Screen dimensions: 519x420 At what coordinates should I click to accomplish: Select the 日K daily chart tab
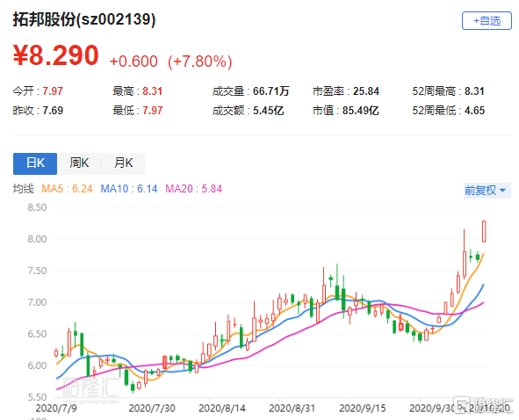click(x=35, y=163)
